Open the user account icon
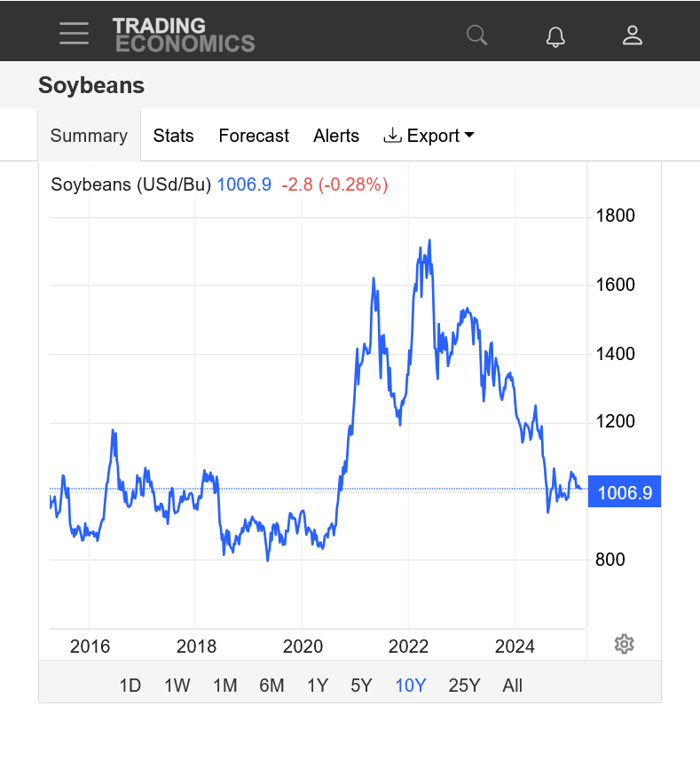The height and width of the screenshot is (776, 700). point(633,35)
